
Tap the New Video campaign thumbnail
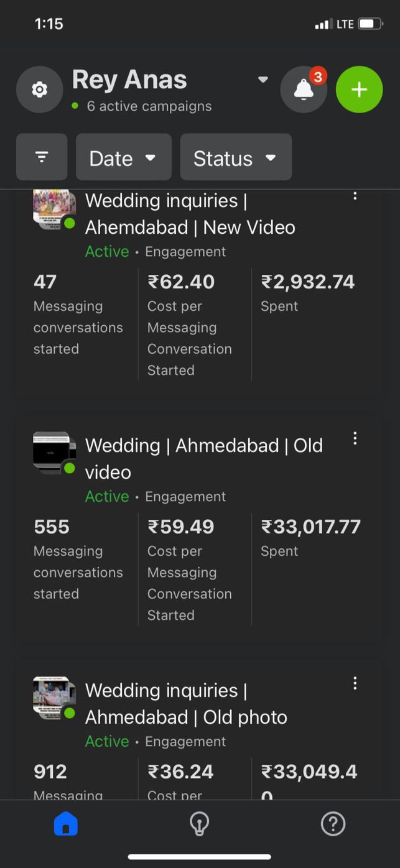[54, 208]
